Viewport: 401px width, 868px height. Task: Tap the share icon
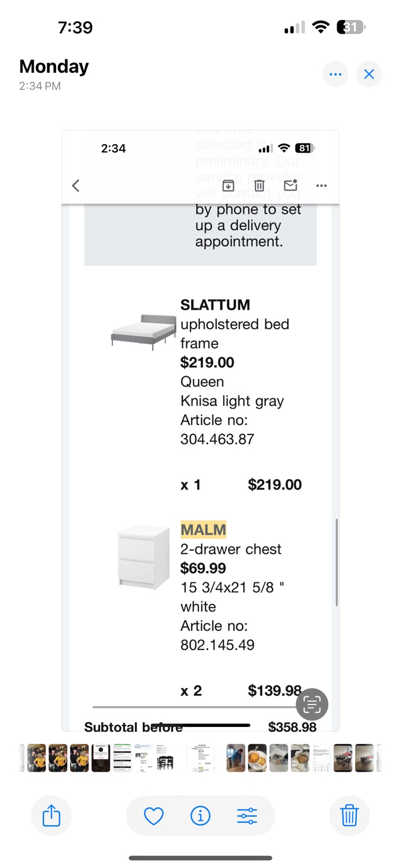click(51, 816)
